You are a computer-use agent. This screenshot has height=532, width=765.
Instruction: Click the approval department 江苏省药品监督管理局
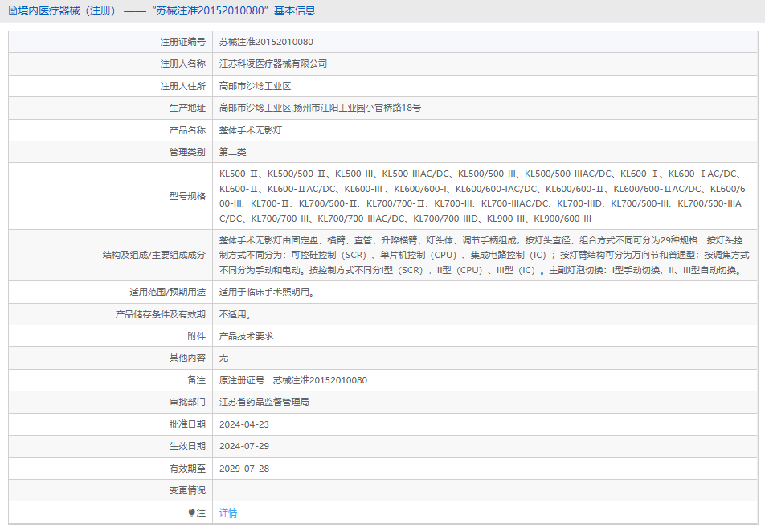coord(264,402)
